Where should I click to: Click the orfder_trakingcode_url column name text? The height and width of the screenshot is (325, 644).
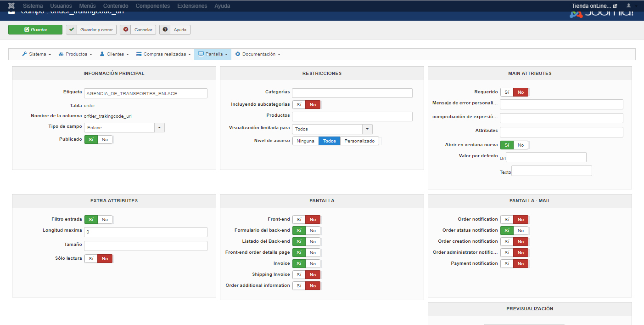(108, 116)
